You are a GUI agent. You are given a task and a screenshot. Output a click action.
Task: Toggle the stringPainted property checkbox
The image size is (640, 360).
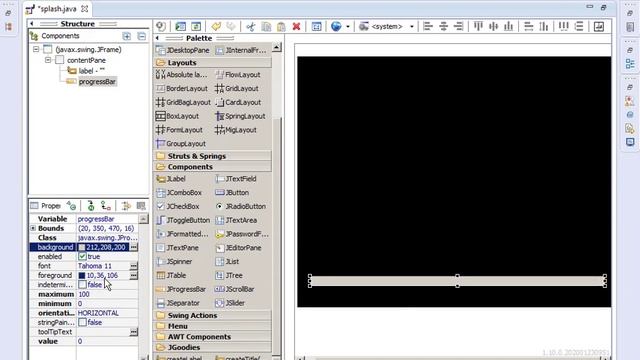click(82, 322)
